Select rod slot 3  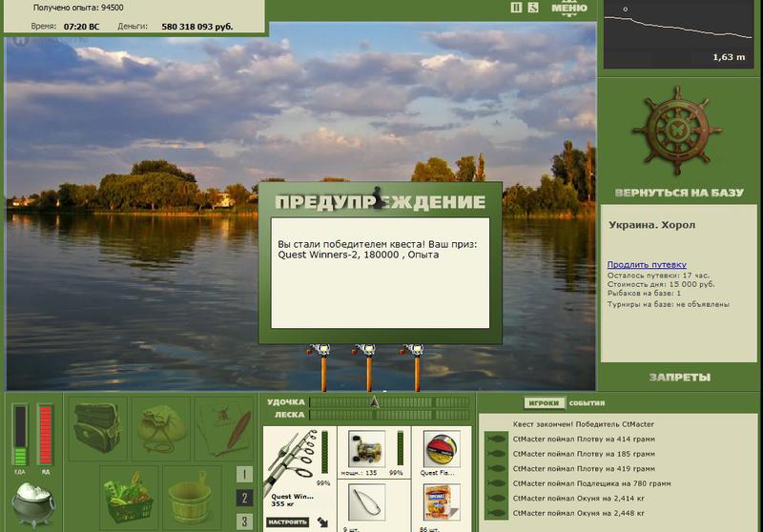coord(244,522)
